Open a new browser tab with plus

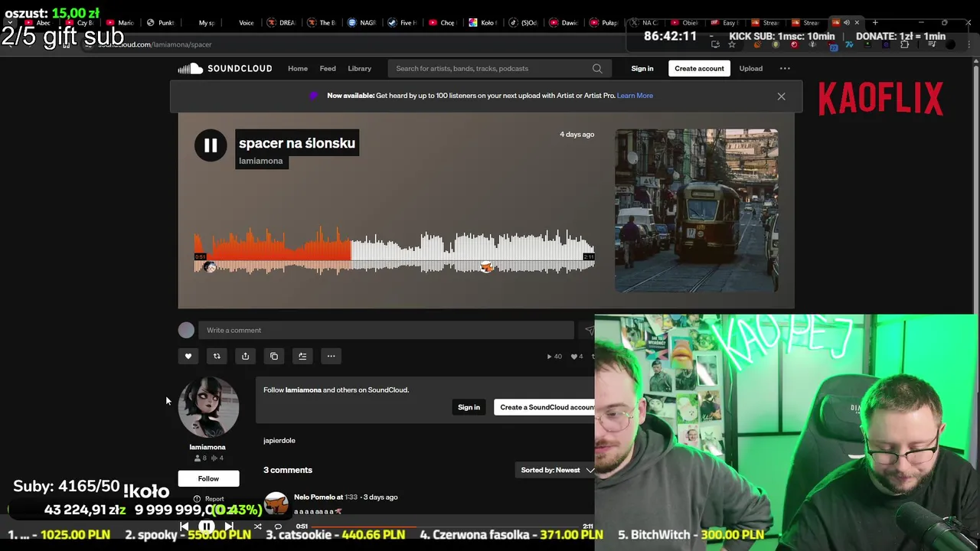(875, 23)
